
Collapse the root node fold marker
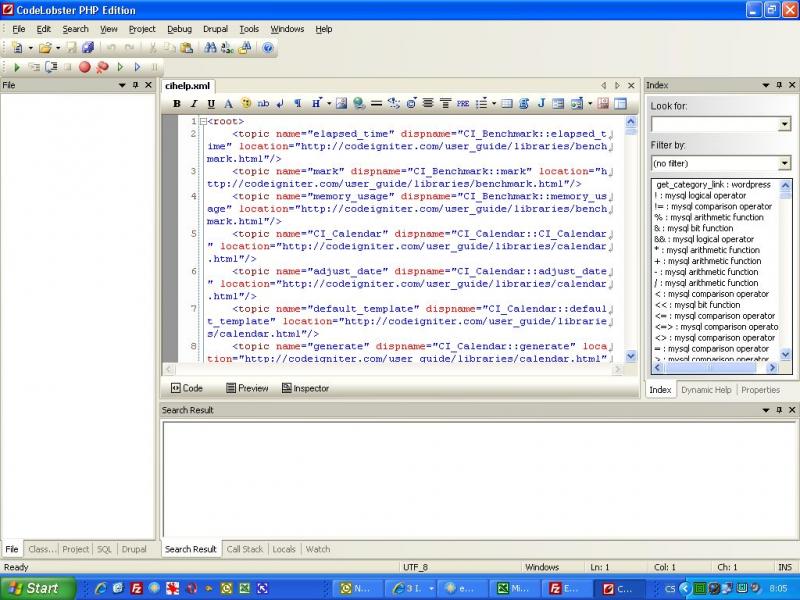click(x=203, y=121)
